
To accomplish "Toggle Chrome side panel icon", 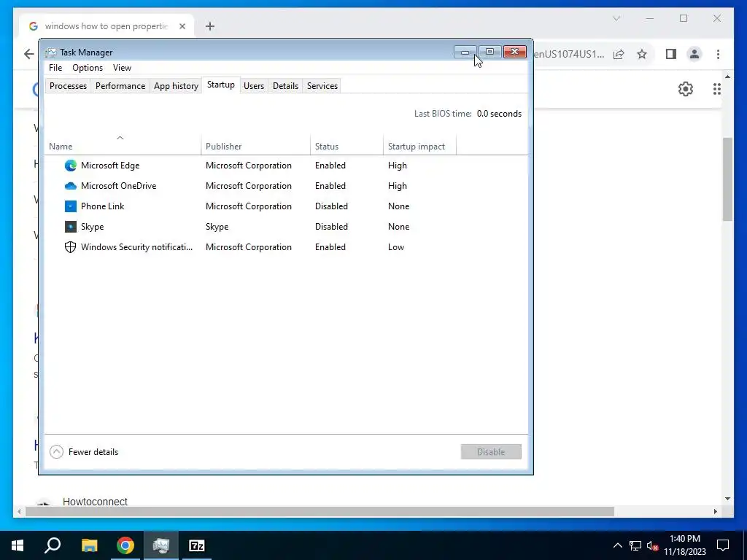I will pos(671,54).
